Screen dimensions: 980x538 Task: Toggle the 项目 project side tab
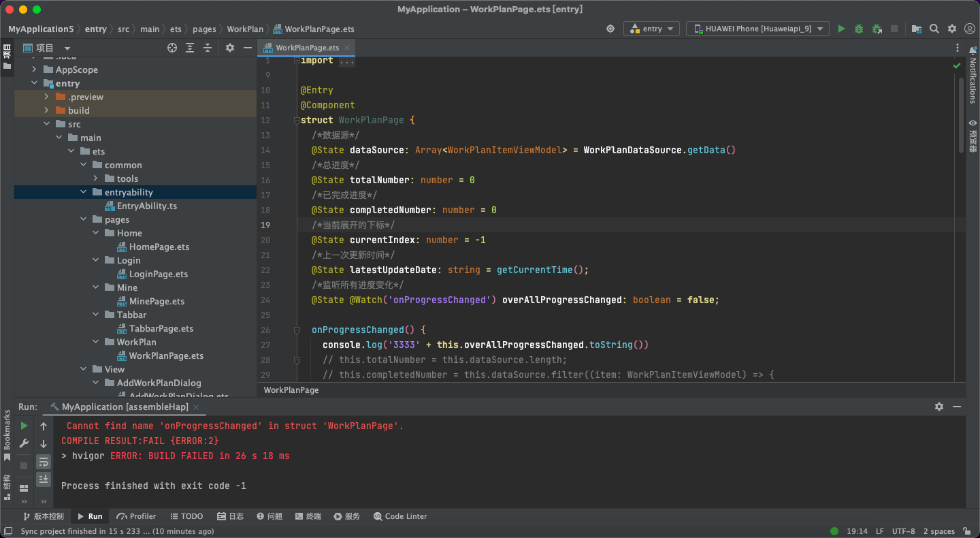[7, 57]
